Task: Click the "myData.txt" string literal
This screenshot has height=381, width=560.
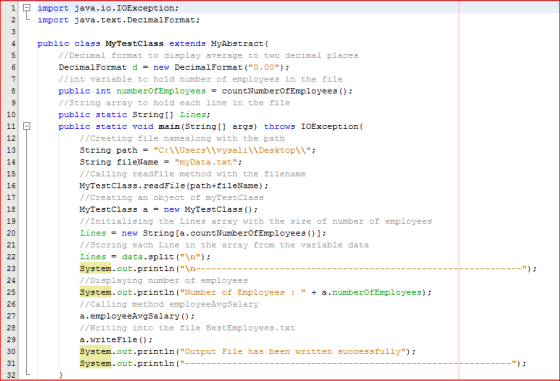Action: tap(206, 162)
